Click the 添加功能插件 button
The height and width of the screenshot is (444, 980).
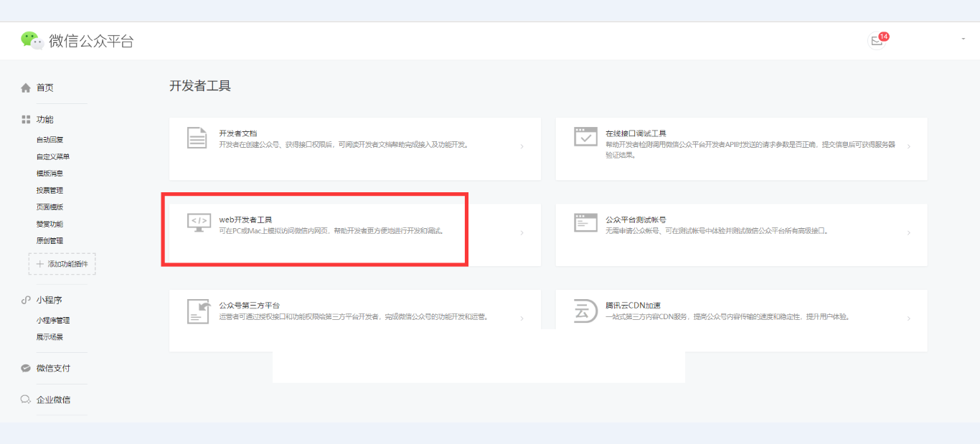point(62,264)
